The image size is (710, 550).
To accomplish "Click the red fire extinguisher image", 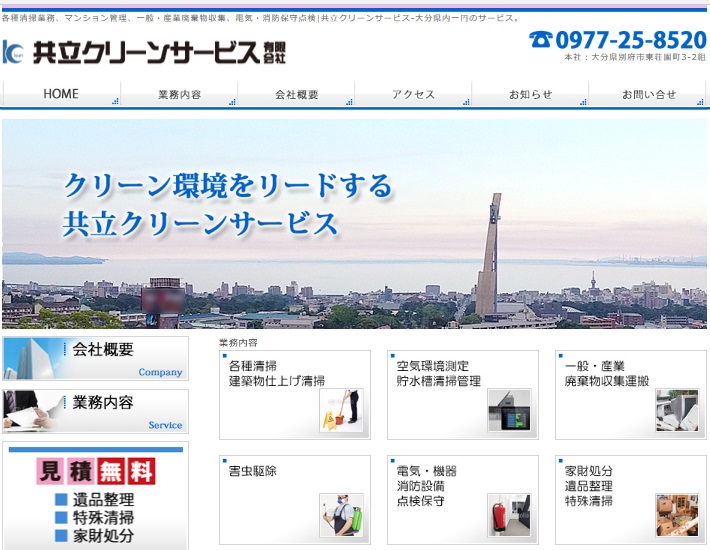I will (x=509, y=515).
